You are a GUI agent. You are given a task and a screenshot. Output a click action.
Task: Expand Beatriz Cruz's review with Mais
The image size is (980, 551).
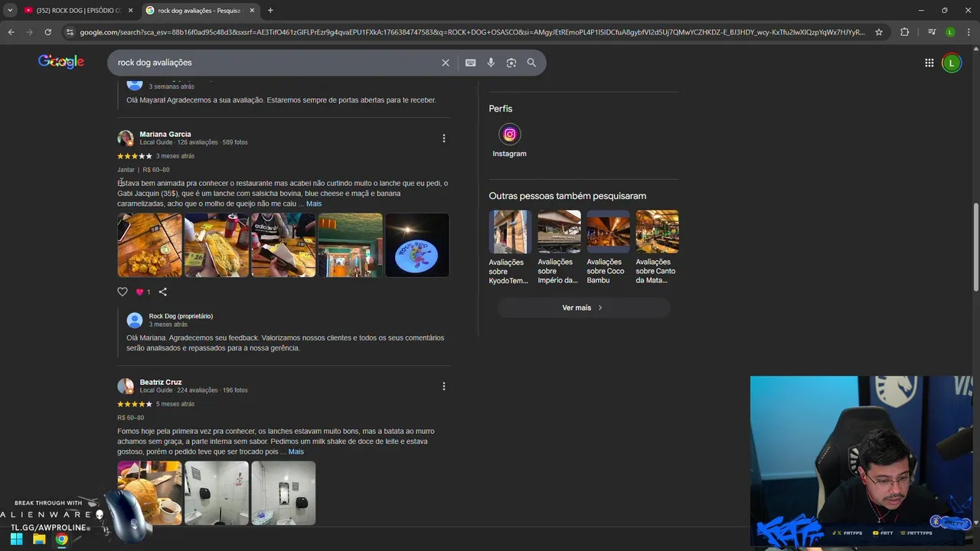coord(296,452)
